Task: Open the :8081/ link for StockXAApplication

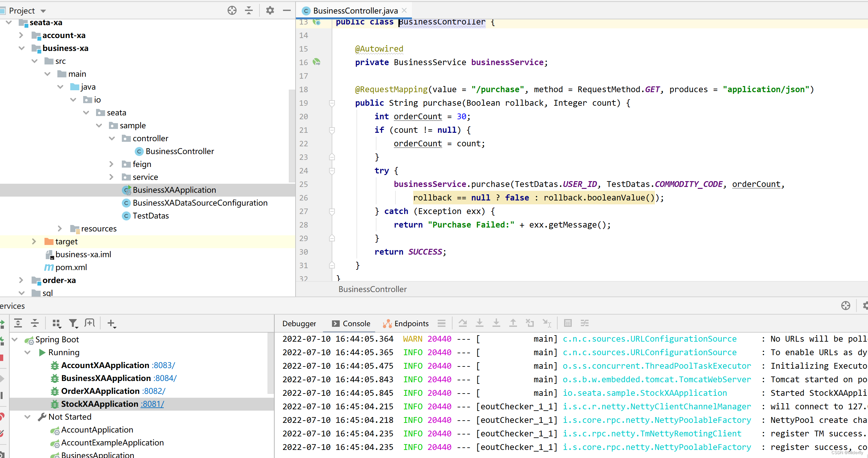Action: 153,404
